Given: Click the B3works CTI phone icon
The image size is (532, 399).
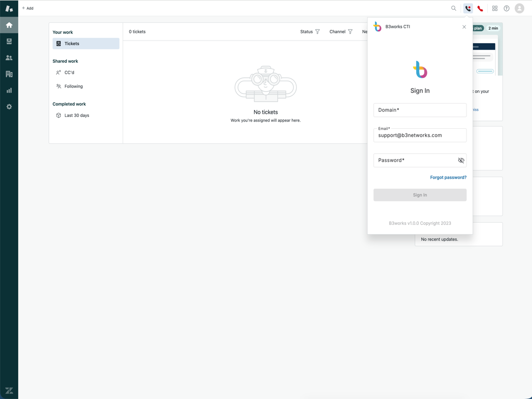Looking at the screenshot, I should pos(467,8).
